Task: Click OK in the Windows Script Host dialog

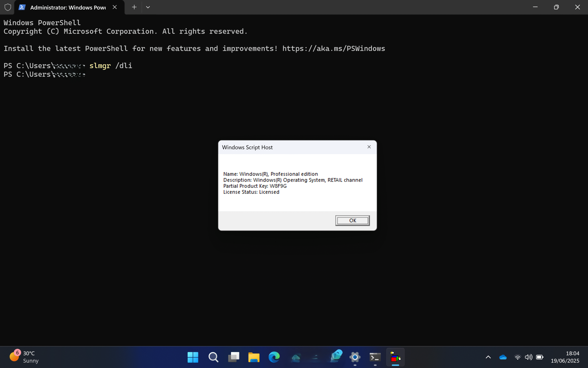Action: [352, 221]
